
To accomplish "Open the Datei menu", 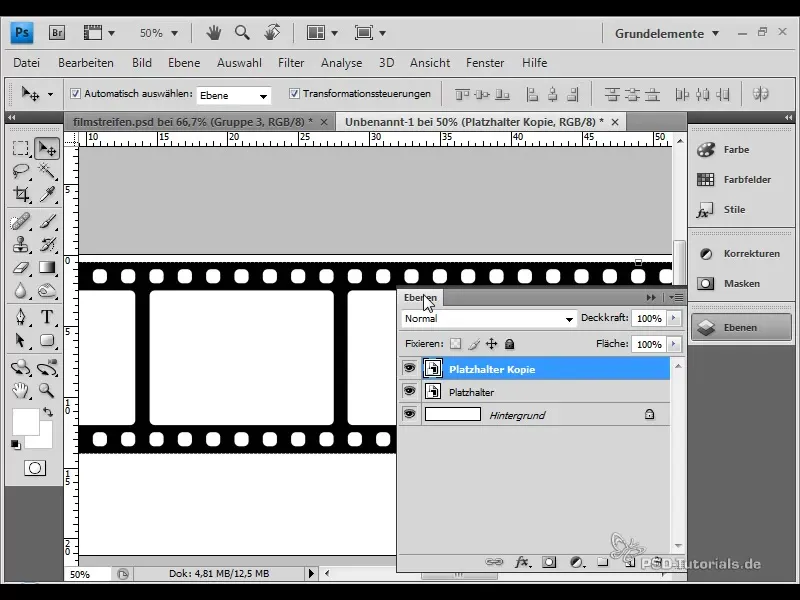I will [27, 63].
